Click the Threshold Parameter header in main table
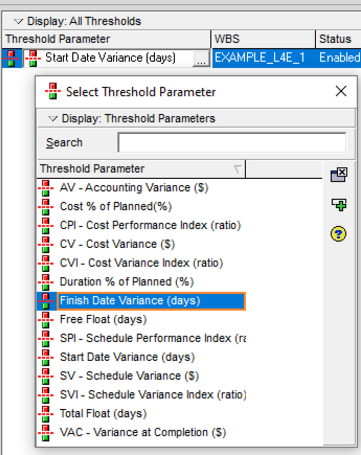Image resolution: width=361 pixels, height=455 pixels. [107, 39]
